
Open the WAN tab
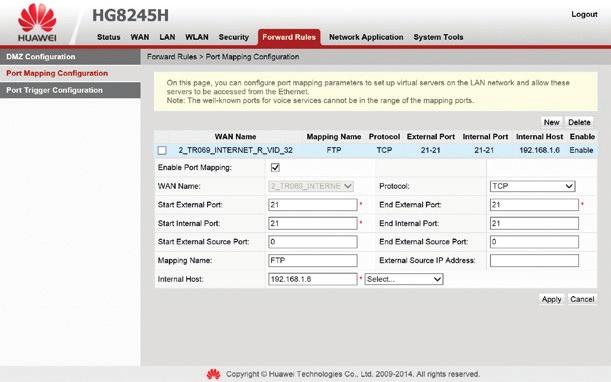140,37
